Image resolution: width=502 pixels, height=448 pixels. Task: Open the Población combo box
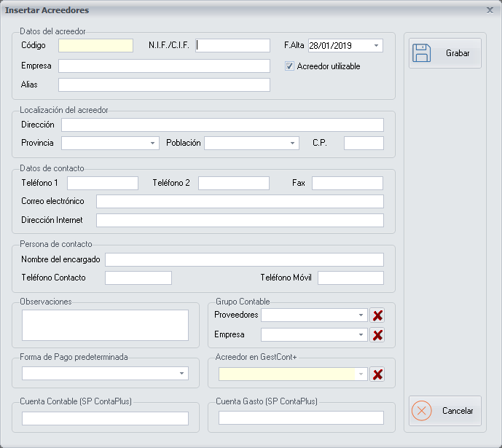[293, 144]
